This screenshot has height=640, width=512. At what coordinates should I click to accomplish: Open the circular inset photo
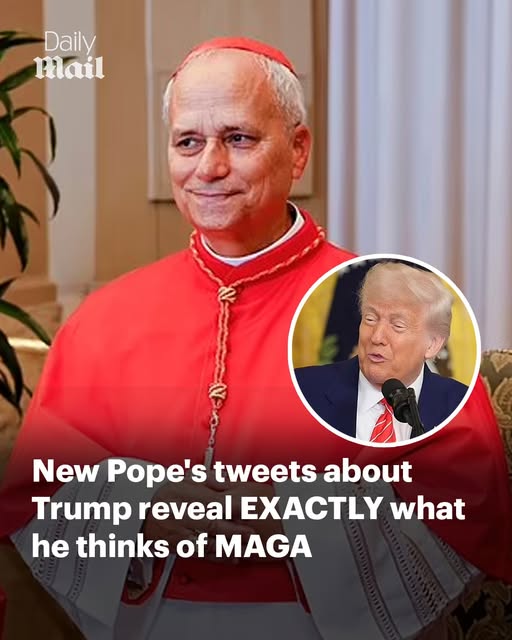(x=385, y=350)
